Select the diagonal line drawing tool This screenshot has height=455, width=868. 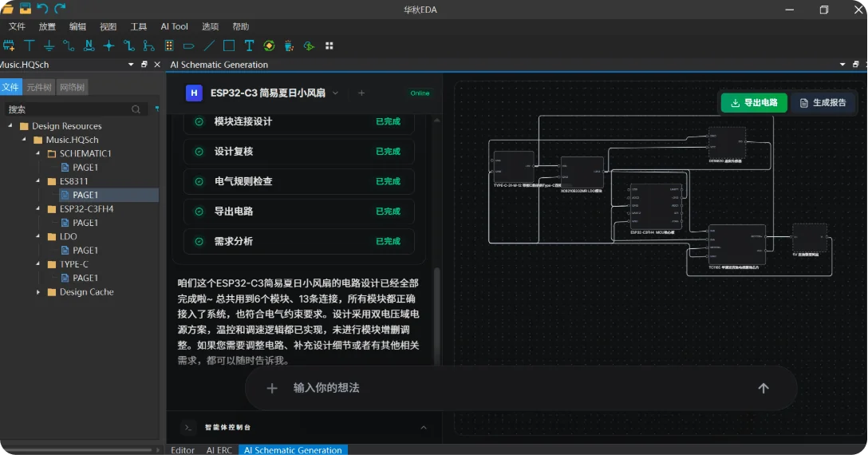point(209,46)
